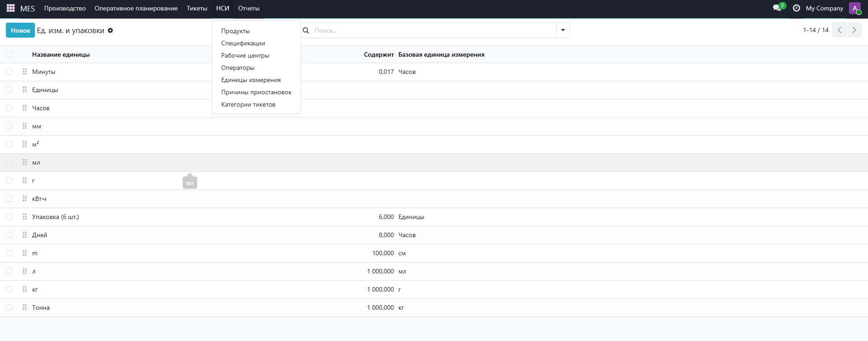The height and width of the screenshot is (341, 868).
Task: Click the Новое button
Action: [x=20, y=30]
